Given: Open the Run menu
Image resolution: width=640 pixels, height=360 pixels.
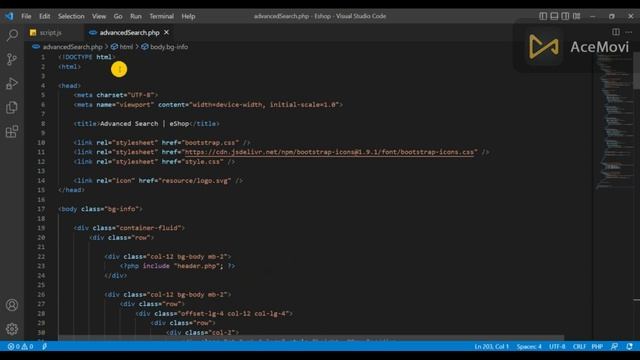Looking at the screenshot, I should [x=136, y=16].
